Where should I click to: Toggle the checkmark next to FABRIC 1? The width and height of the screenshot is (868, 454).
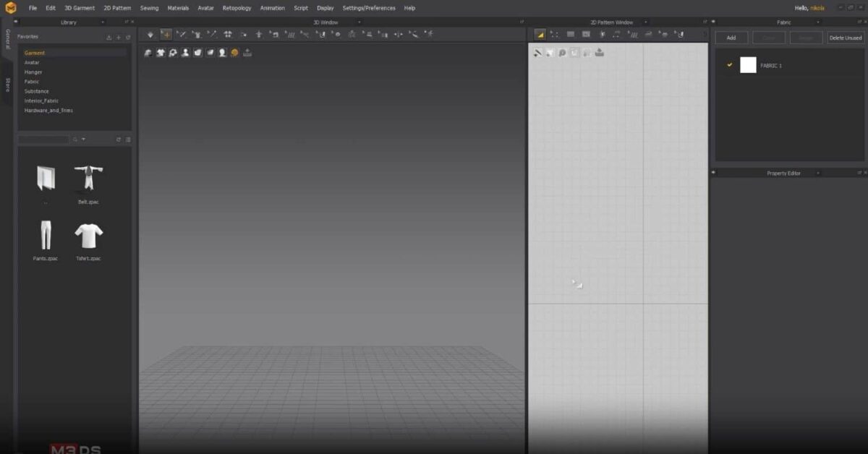point(728,65)
